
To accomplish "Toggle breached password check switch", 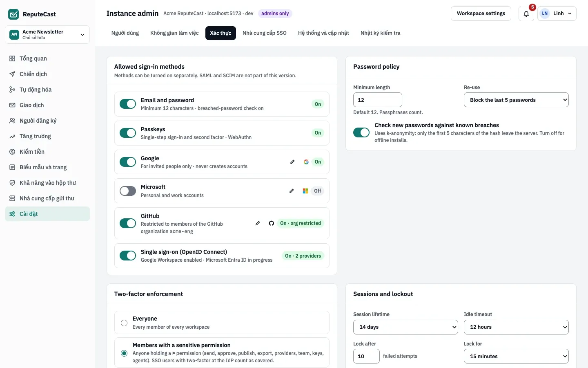I will click(361, 132).
